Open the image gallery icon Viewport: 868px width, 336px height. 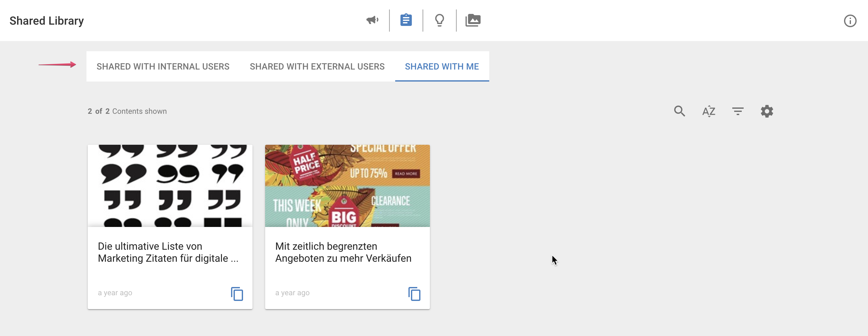coord(473,20)
